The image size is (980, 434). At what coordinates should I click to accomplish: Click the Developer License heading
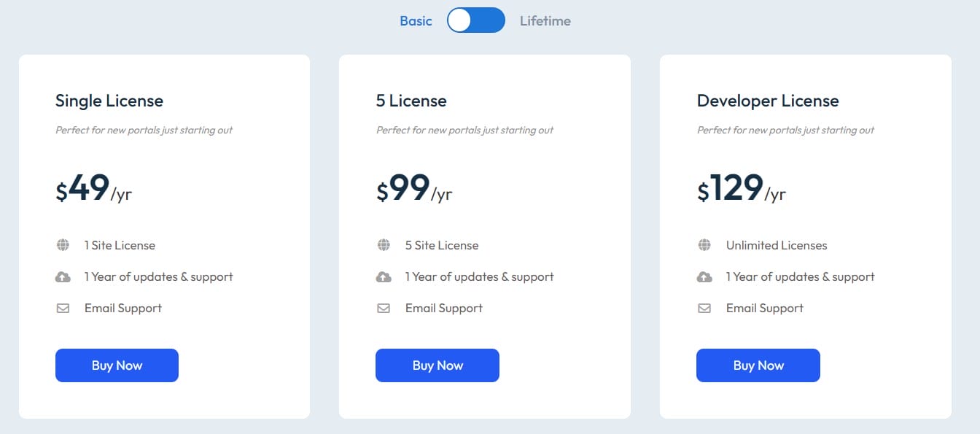pyautogui.click(x=768, y=101)
